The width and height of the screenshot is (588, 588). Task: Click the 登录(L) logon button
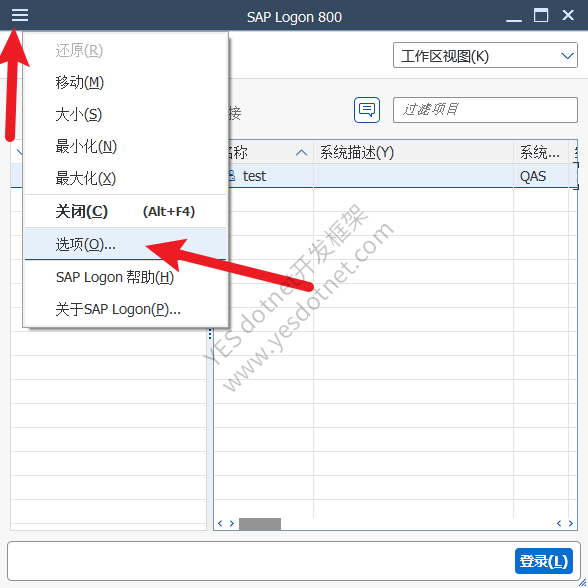543,561
